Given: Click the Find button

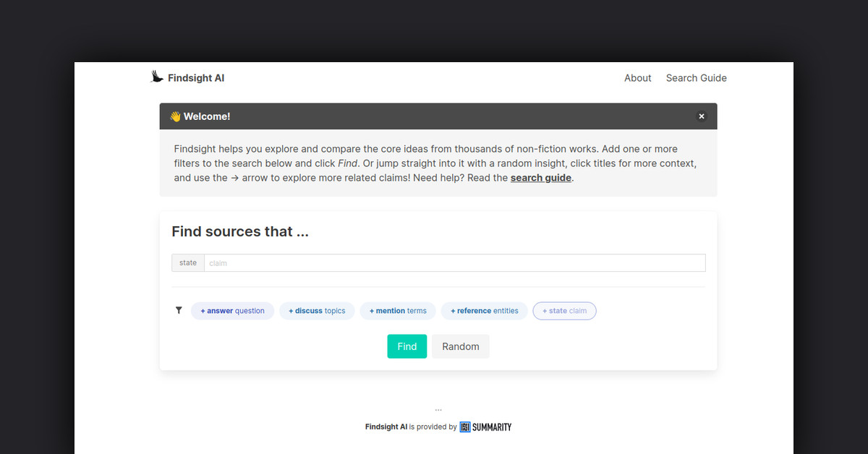Looking at the screenshot, I should pos(407,346).
